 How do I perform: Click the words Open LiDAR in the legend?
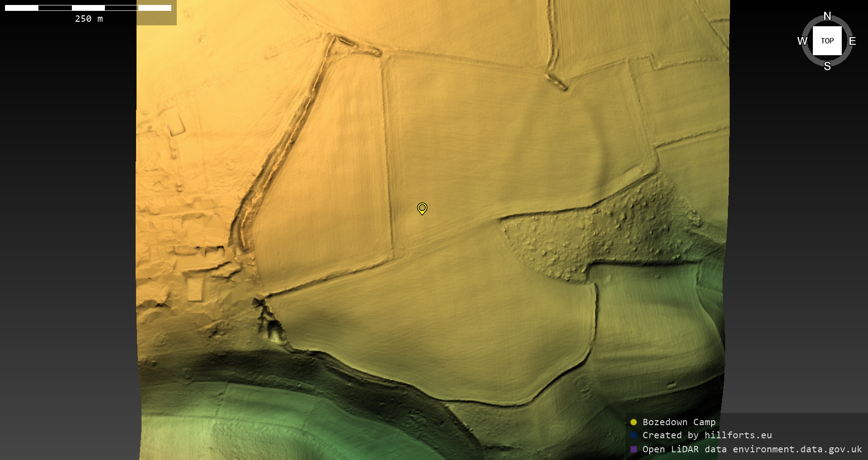[670, 449]
